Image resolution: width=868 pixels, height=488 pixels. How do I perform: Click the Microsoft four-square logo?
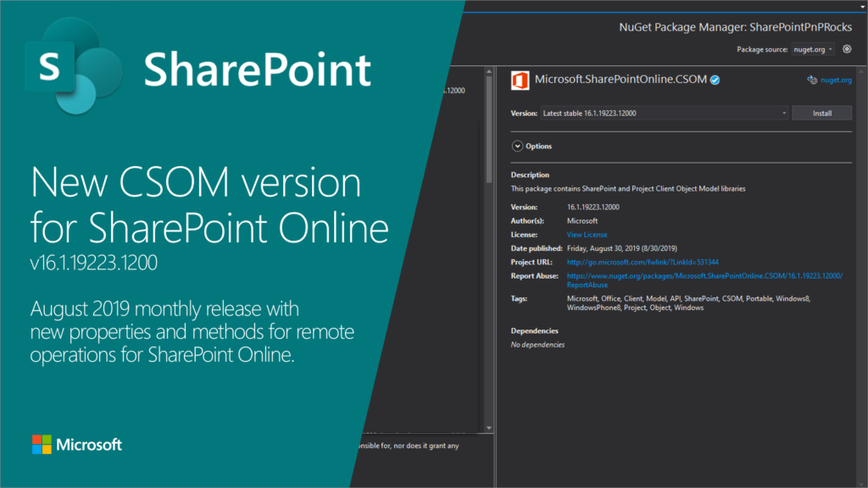pos(42,445)
